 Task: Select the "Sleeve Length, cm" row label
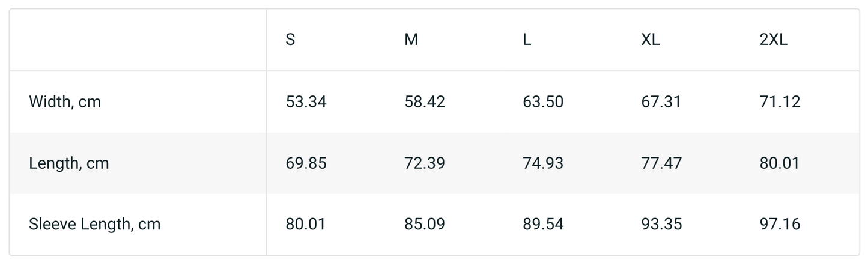tap(95, 225)
